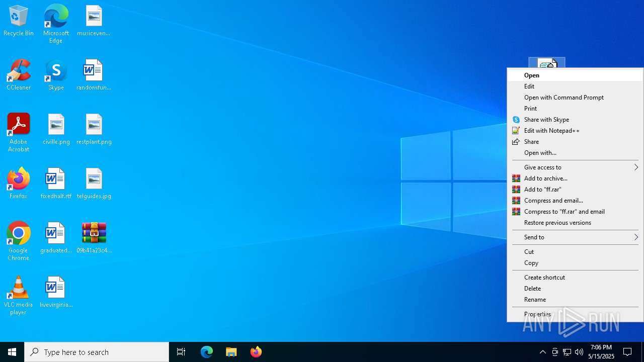
Task: Launch Edge from the taskbar
Action: pos(207,352)
